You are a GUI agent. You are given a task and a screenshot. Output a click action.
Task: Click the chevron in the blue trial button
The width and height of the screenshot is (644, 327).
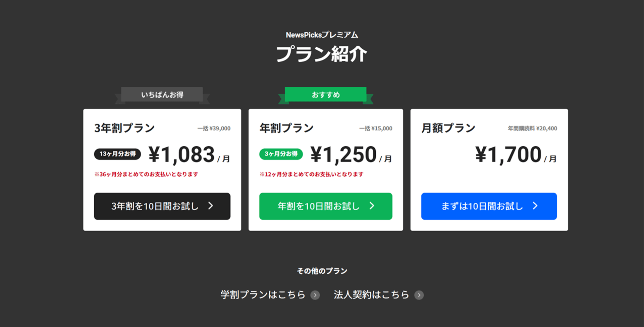pos(535,206)
